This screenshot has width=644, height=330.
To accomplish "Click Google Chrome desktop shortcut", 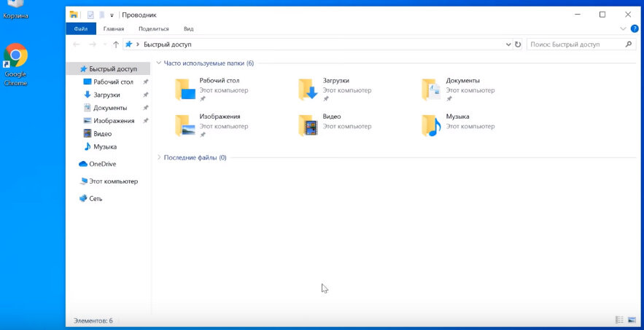I will tap(15, 64).
